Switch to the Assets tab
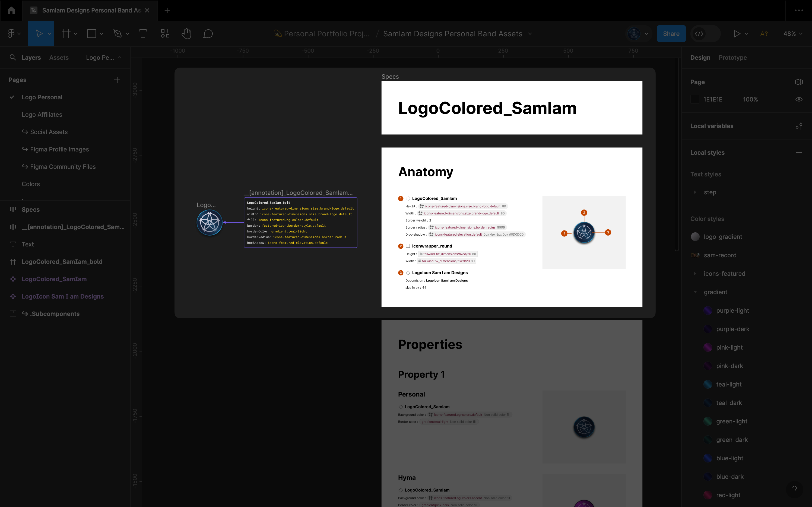Viewport: 812px width, 507px height. pos(59,58)
